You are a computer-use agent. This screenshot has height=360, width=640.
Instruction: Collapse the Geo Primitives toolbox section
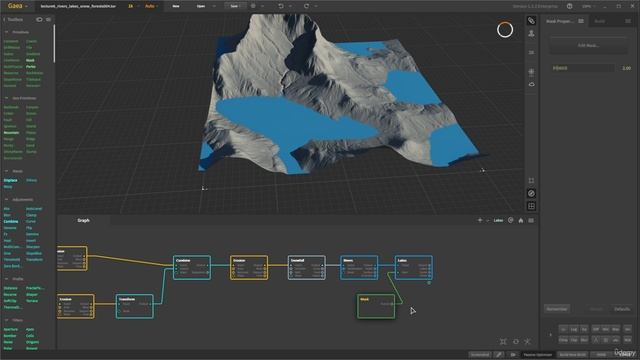click(x=7, y=98)
